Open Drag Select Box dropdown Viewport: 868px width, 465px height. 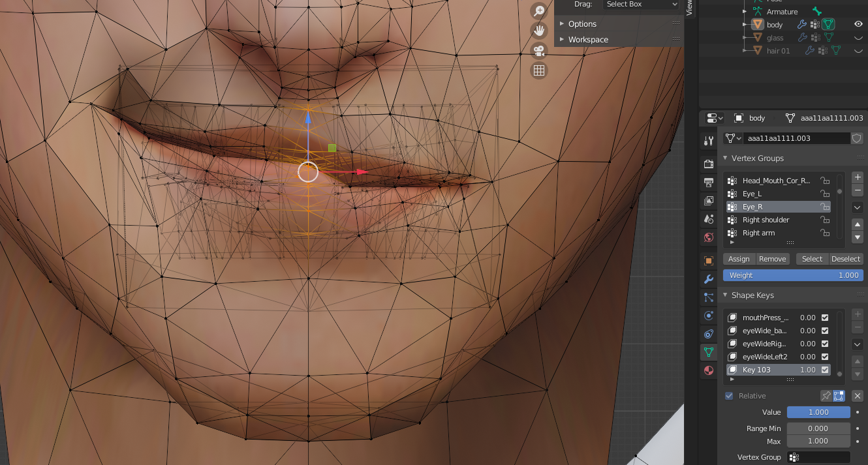click(642, 4)
